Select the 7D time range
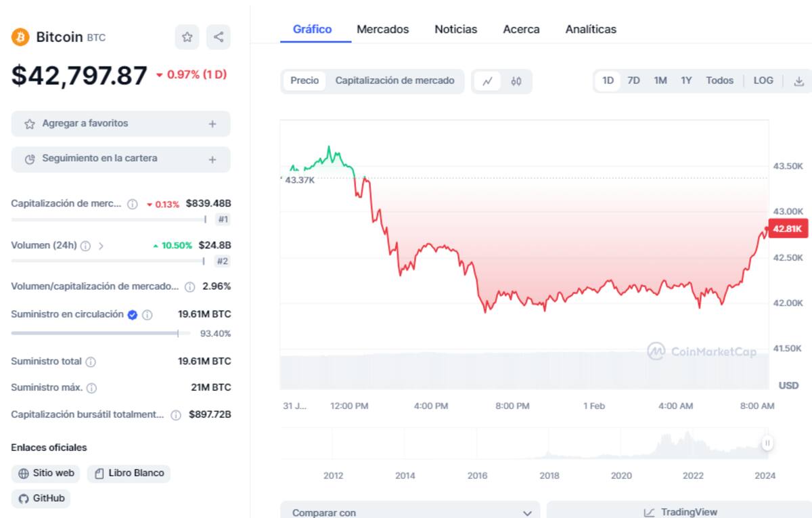812x518 pixels. click(633, 81)
